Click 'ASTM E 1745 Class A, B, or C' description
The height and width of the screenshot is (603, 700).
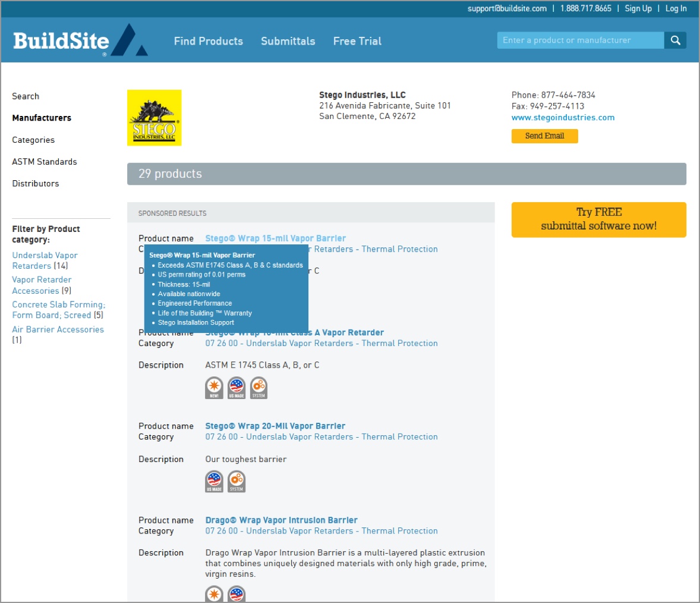point(262,365)
